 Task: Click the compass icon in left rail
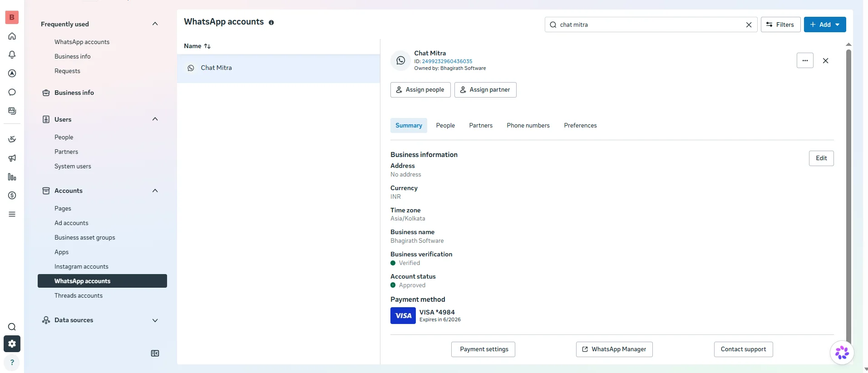[12, 74]
